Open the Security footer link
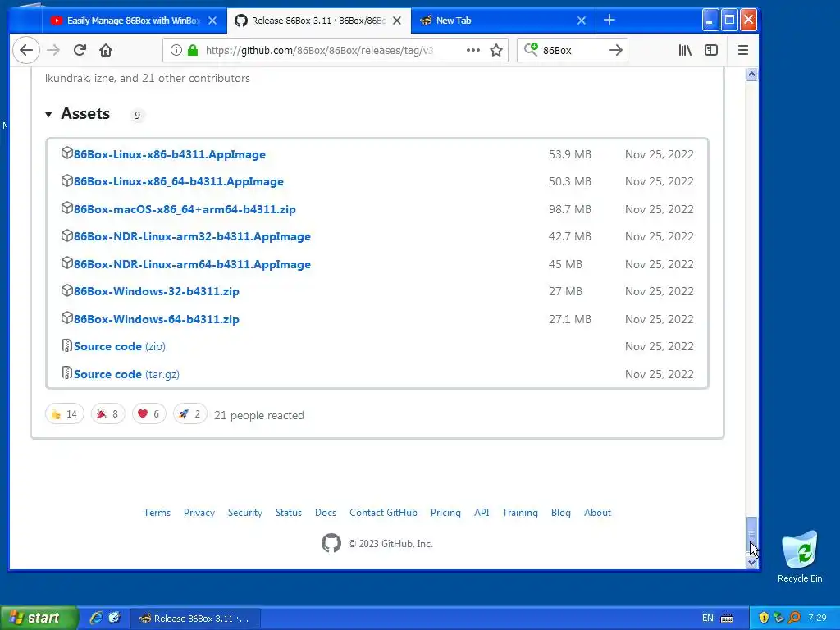 pos(244,513)
